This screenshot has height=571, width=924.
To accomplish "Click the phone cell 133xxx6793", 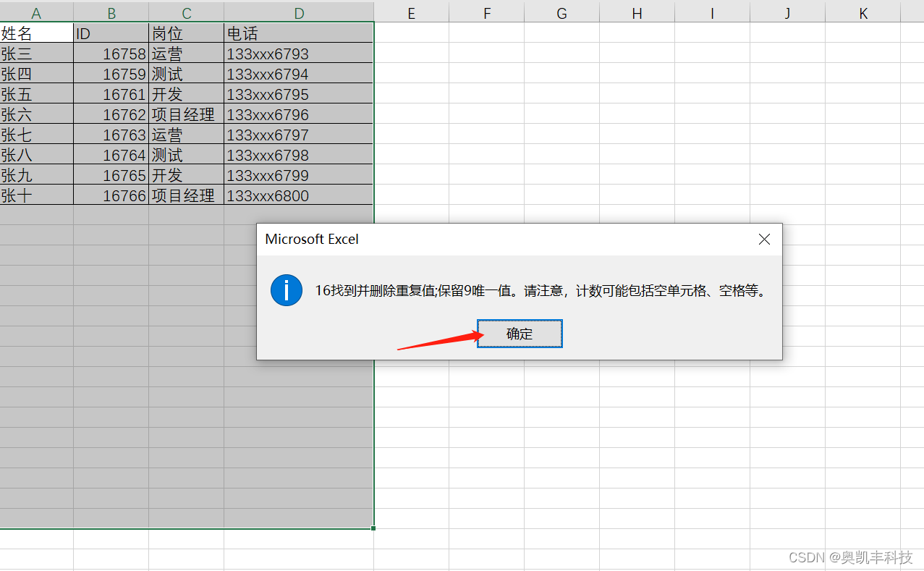I will (299, 54).
